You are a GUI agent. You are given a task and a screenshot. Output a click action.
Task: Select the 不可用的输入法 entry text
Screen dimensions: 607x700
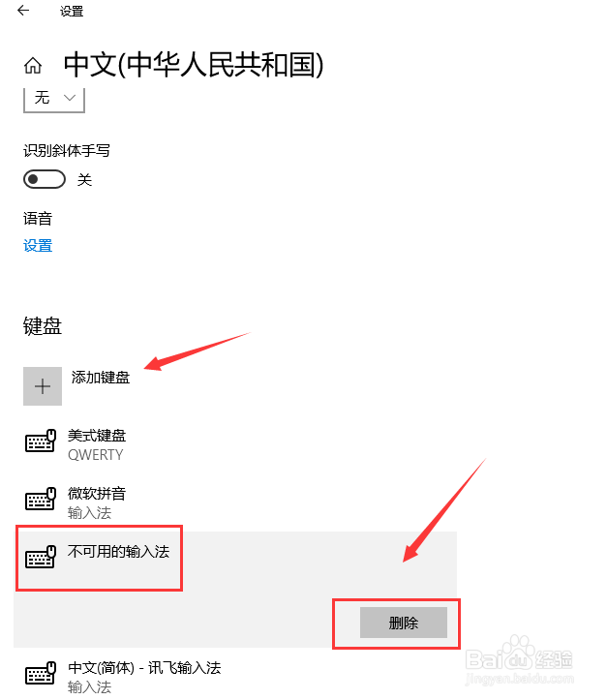click(119, 551)
